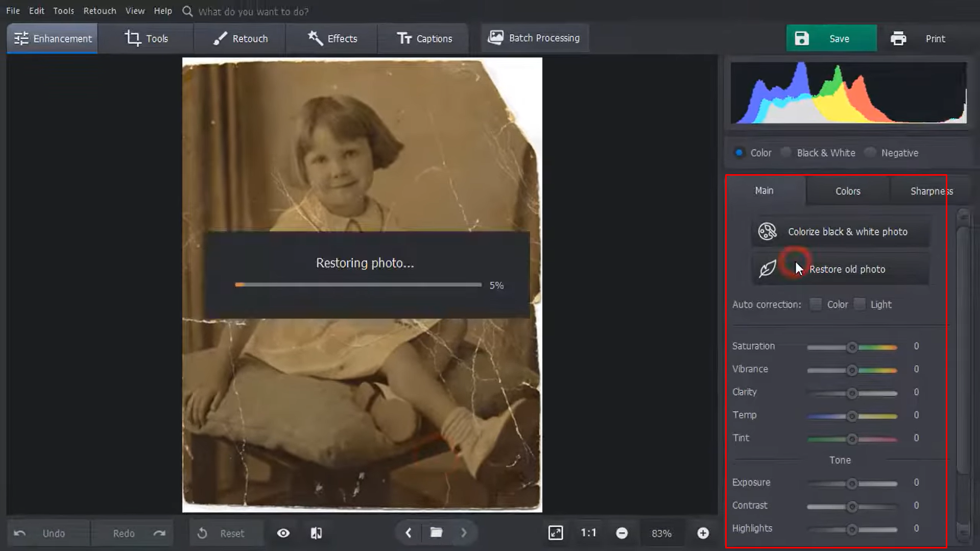Viewport: 980px width, 551px height.
Task: Go to previous photo with left arrow
Action: [x=408, y=533]
